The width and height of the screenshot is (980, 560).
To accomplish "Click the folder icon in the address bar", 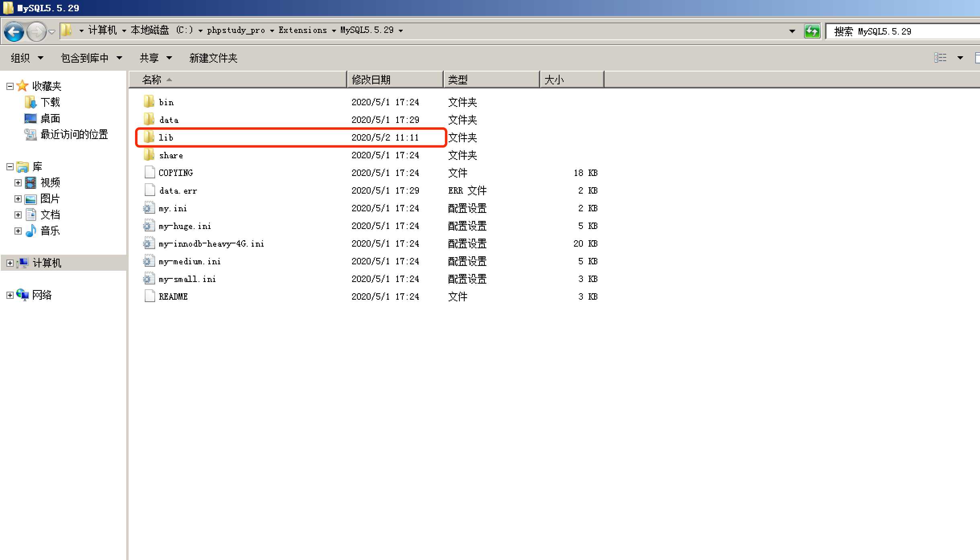I will pyautogui.click(x=67, y=30).
